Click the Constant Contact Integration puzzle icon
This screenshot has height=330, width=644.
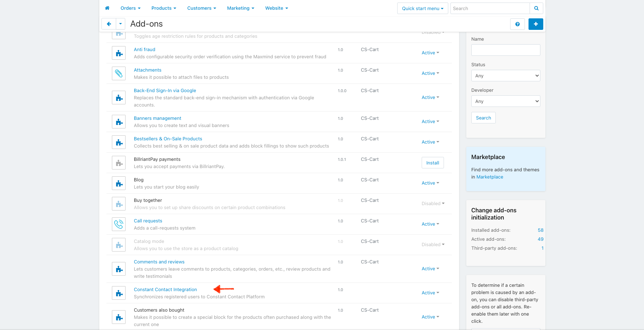119,293
